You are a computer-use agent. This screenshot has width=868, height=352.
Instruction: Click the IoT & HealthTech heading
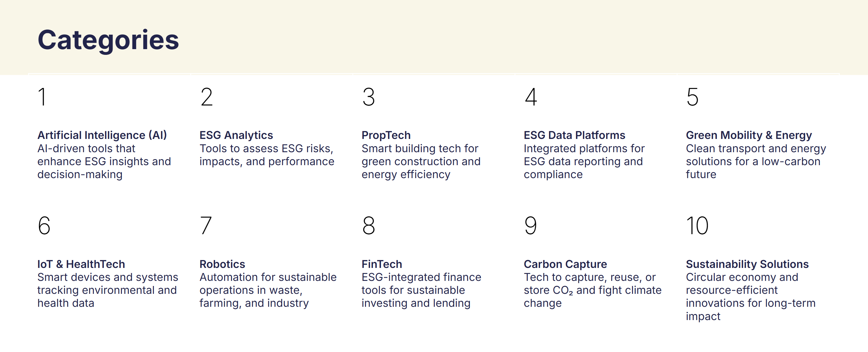pyautogui.click(x=81, y=264)
